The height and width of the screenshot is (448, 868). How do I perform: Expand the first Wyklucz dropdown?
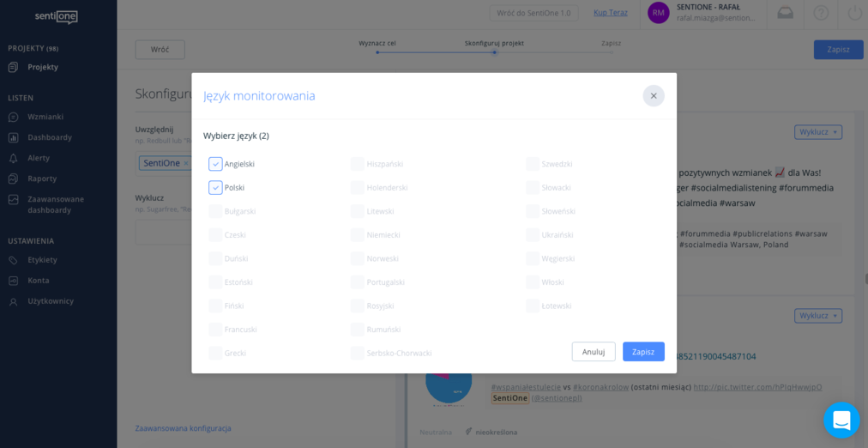coord(817,132)
